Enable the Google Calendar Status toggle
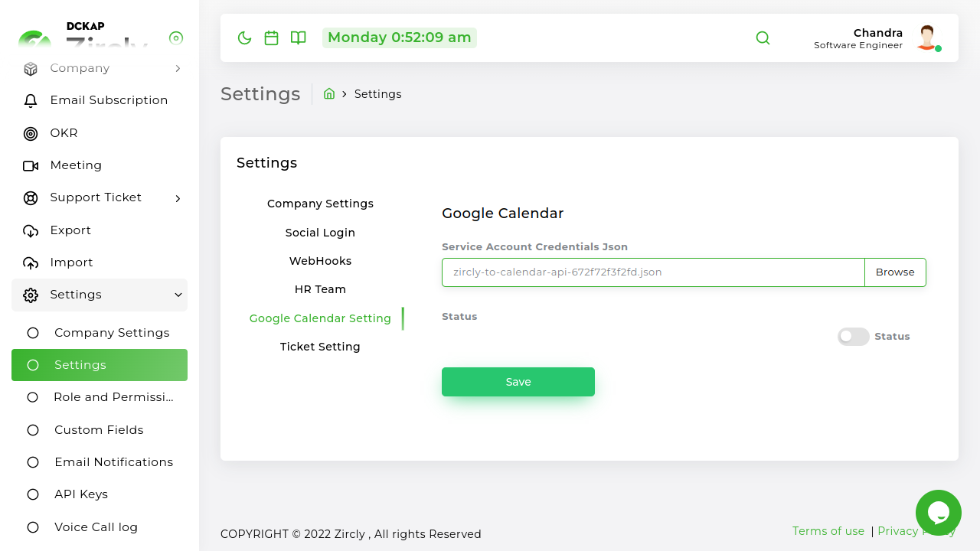This screenshot has width=980, height=551. click(x=853, y=337)
